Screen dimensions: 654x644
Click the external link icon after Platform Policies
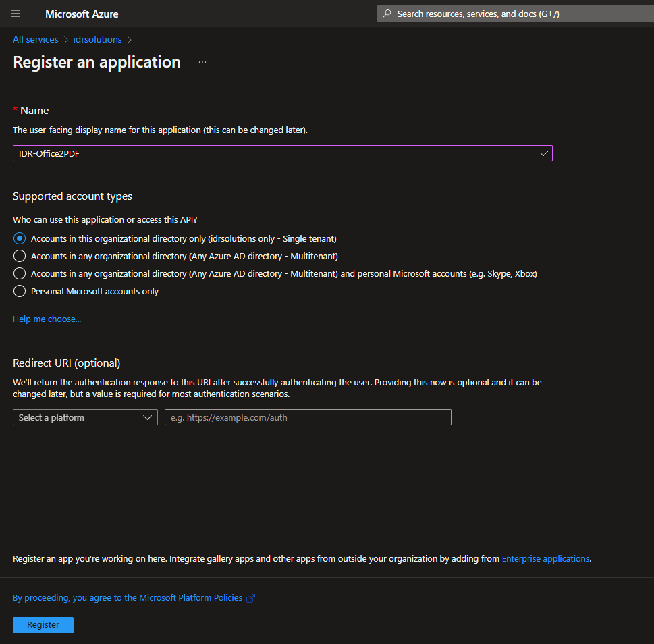251,598
